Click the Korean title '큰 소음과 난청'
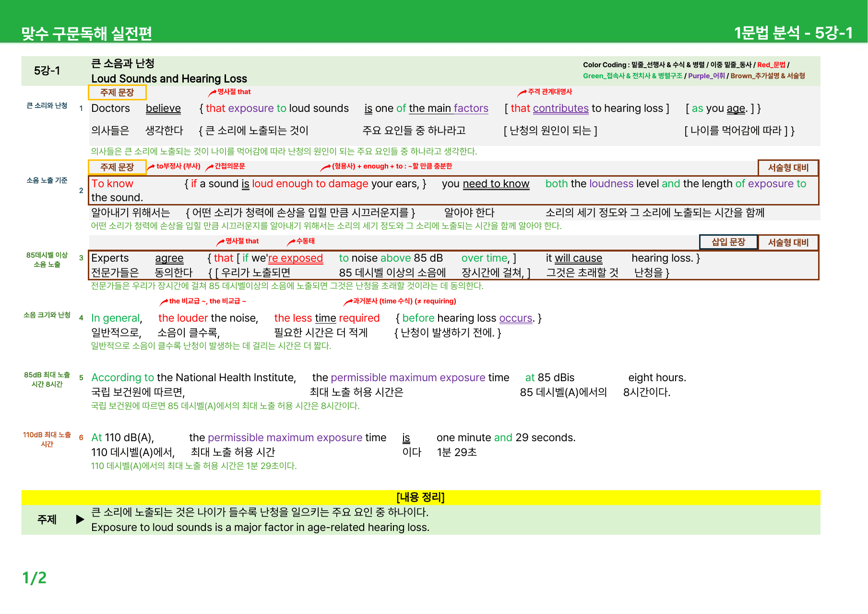This screenshot has height=614, width=868. pyautogui.click(x=123, y=63)
